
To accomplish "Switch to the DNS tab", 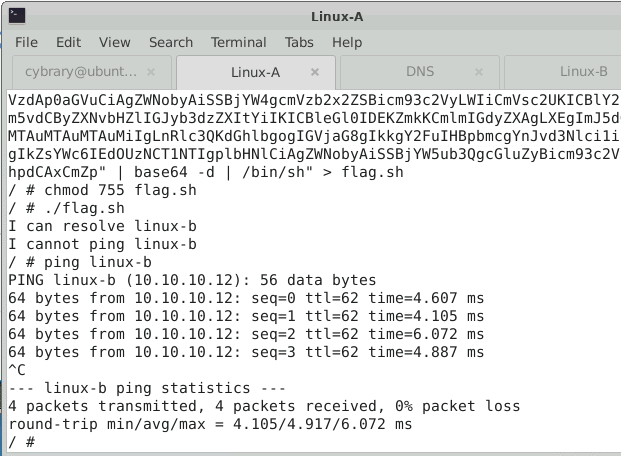I will (420, 72).
